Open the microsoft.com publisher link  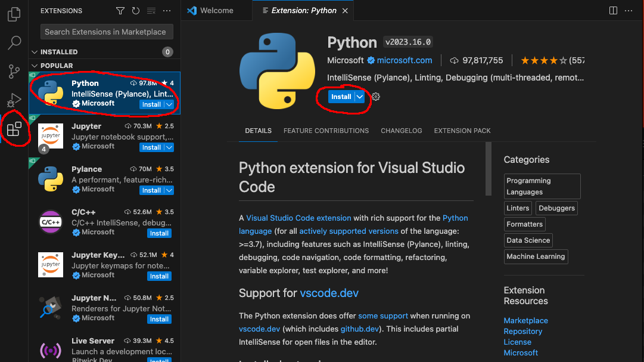(405, 60)
